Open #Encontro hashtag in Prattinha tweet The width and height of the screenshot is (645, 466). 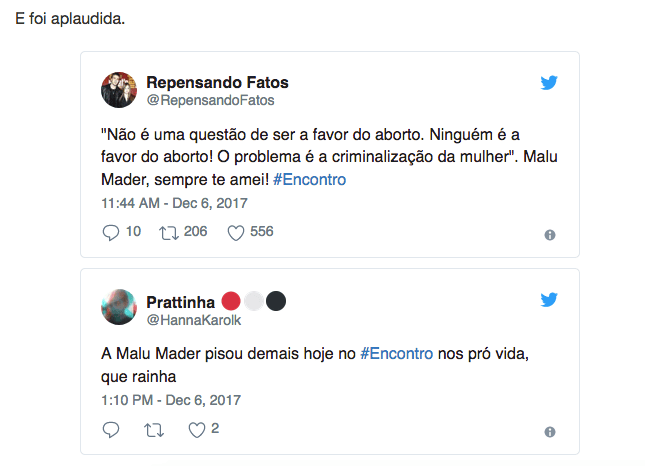tap(397, 354)
